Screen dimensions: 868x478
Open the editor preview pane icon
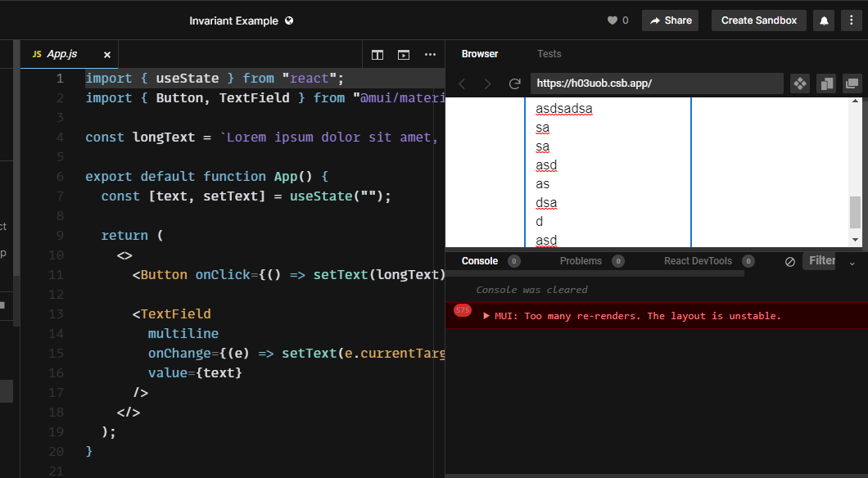(403, 54)
